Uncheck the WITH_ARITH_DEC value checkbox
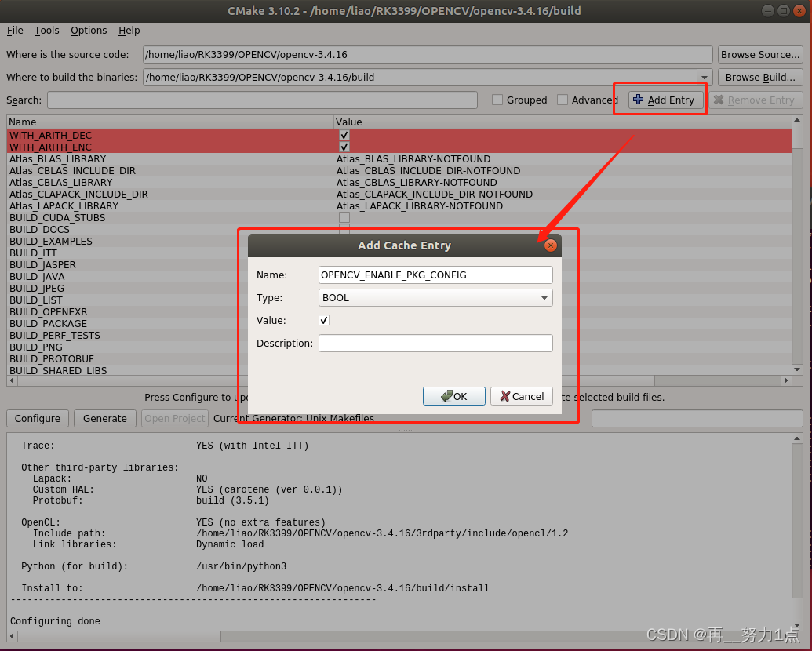This screenshot has height=651, width=812. 344,135
